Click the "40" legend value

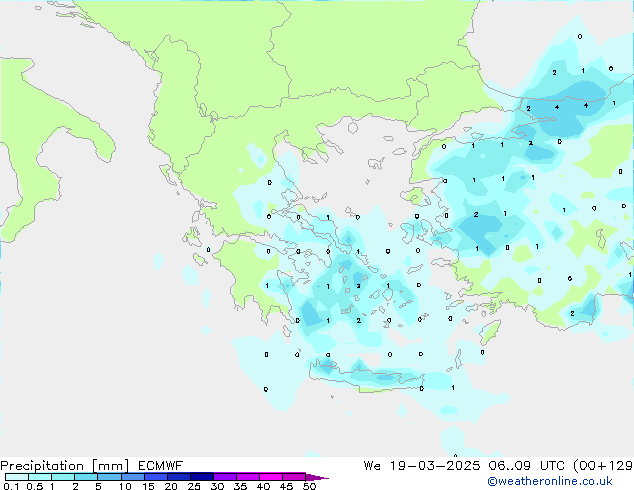(x=263, y=486)
